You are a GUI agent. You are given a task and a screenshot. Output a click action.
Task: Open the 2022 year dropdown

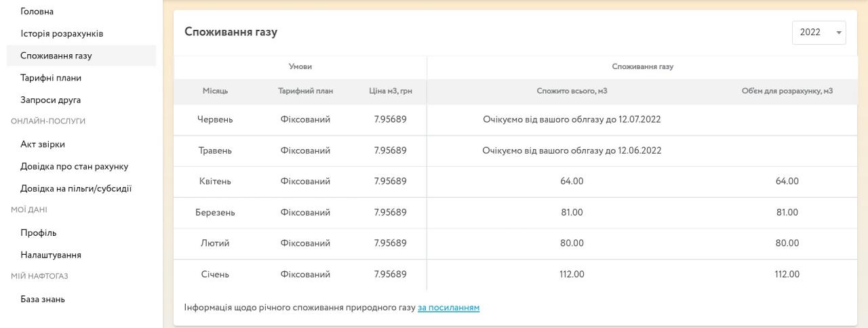(x=818, y=33)
